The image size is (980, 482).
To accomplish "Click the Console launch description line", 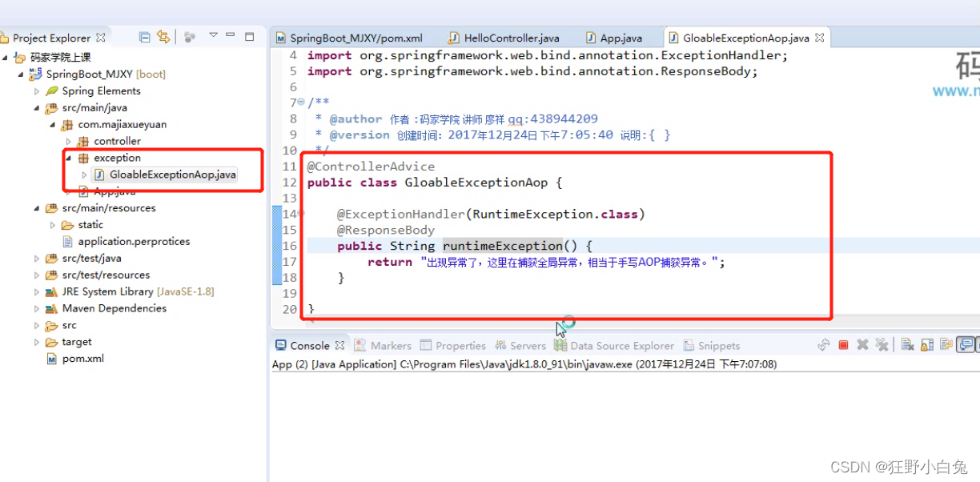I will coord(524,364).
